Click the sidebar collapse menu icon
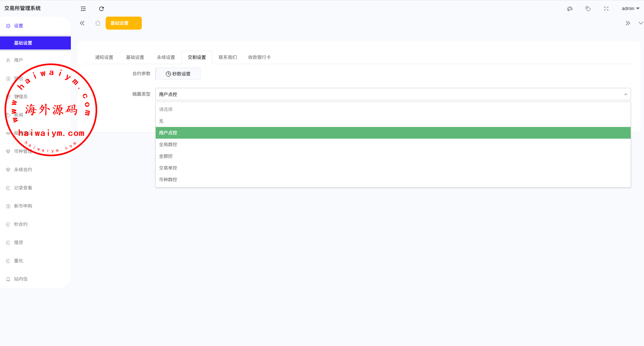 (x=83, y=9)
